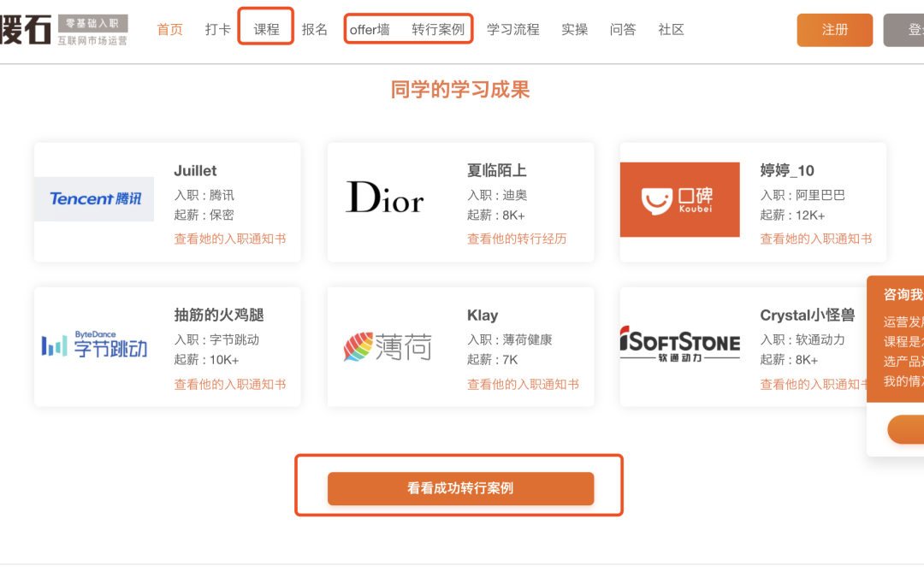
Task: Go to the 课程 page
Action: (266, 29)
